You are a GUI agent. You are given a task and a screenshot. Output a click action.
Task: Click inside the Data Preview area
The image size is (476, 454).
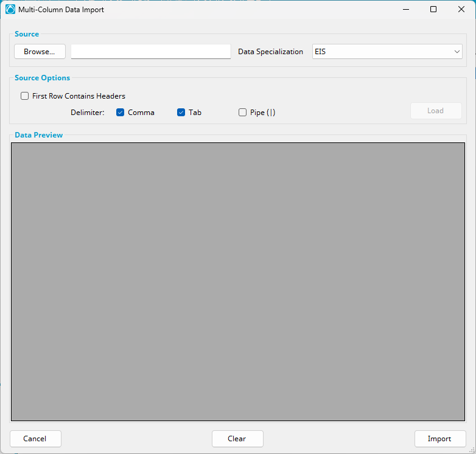[x=238, y=282]
